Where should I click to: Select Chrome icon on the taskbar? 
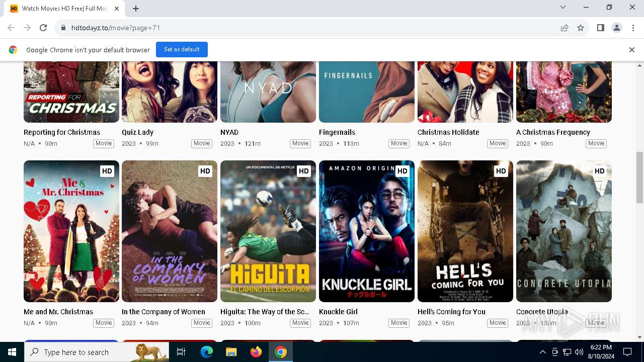point(281,352)
